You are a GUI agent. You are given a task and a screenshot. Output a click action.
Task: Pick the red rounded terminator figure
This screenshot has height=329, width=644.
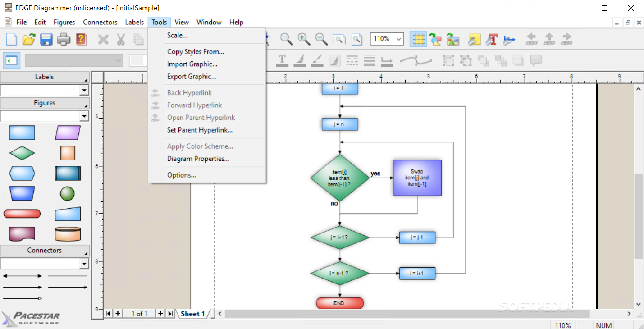(x=22, y=214)
